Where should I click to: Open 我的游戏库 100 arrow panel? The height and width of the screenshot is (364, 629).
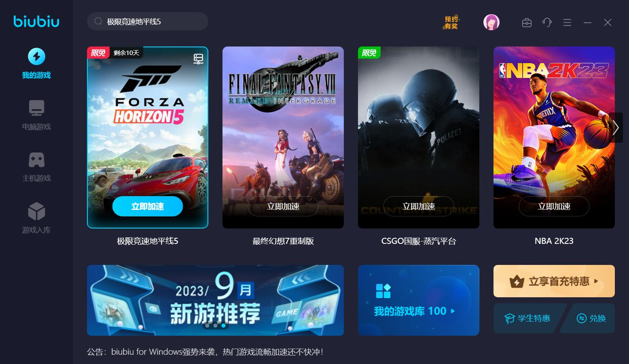coord(419,300)
